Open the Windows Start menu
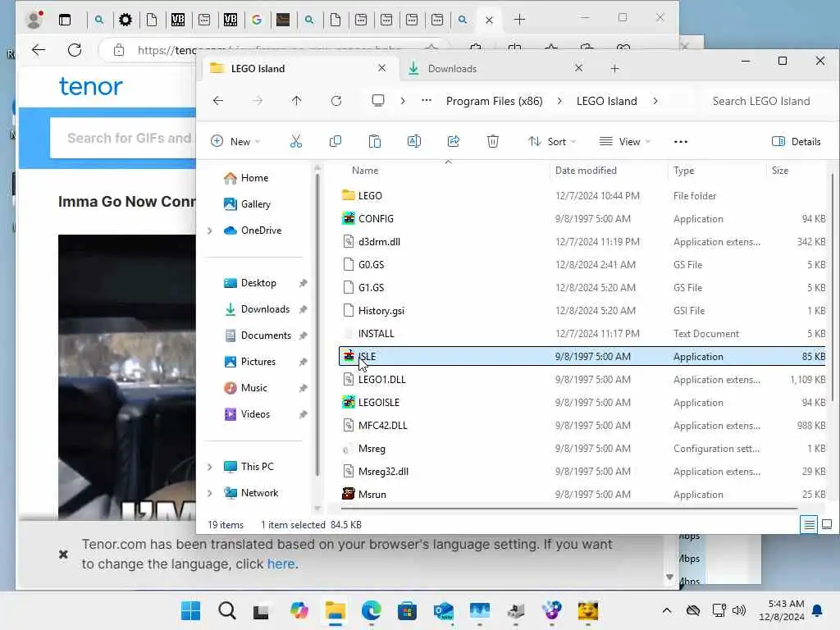The height and width of the screenshot is (630, 840). pyautogui.click(x=190, y=610)
